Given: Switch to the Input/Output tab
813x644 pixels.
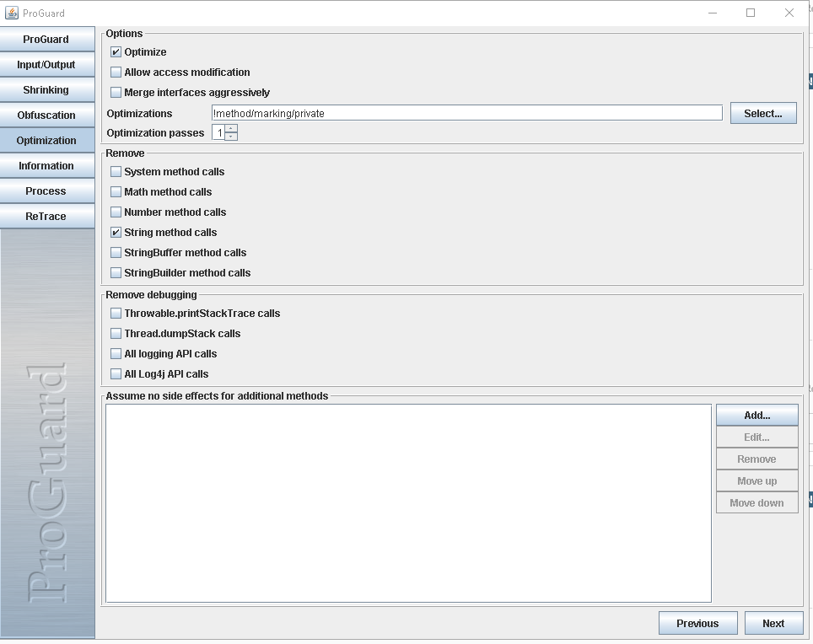Looking at the screenshot, I should 47,65.
